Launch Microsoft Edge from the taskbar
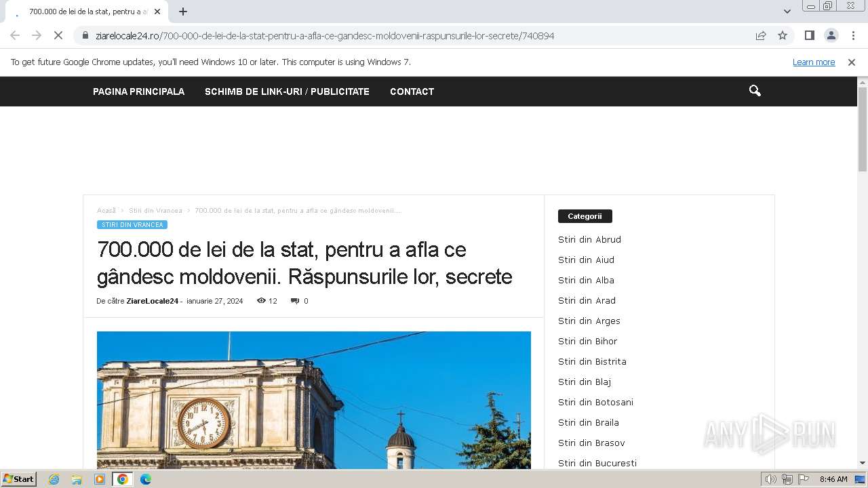This screenshot has height=488, width=868. [146, 479]
